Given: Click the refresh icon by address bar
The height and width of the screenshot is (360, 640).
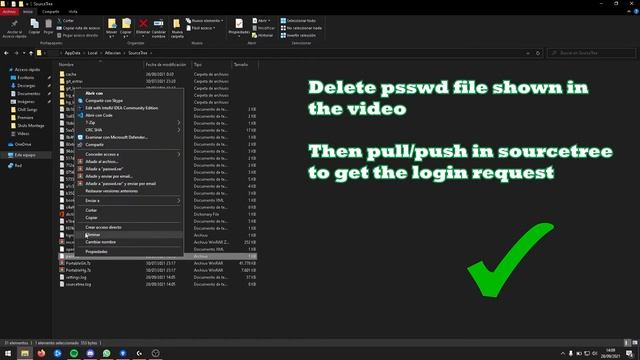Looking at the screenshot, I should click(538, 53).
